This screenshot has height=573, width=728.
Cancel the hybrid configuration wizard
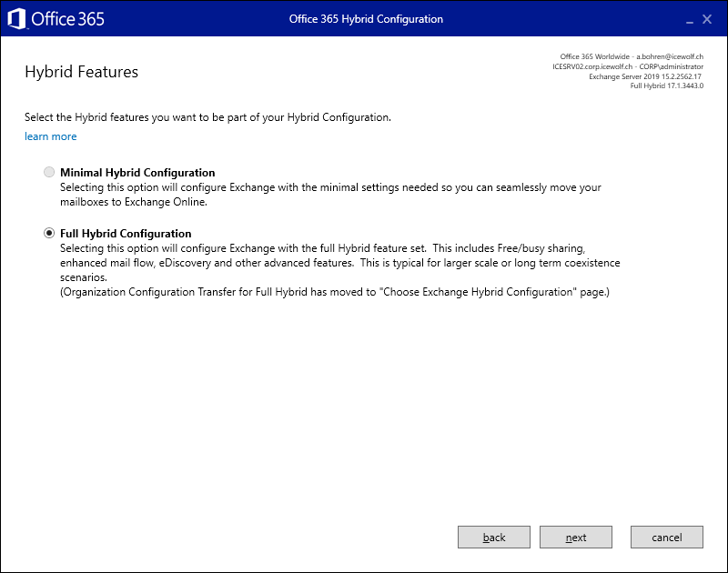(667, 537)
